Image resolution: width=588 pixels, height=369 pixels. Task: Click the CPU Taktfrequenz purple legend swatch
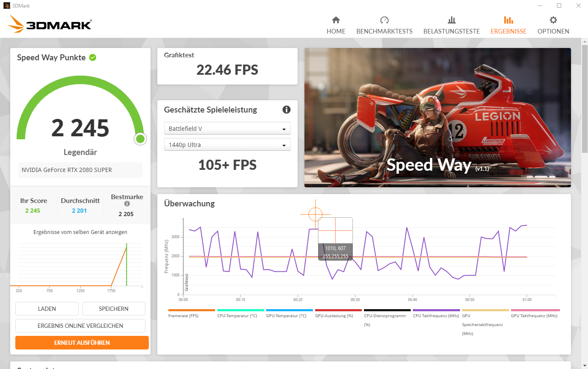(x=436, y=310)
